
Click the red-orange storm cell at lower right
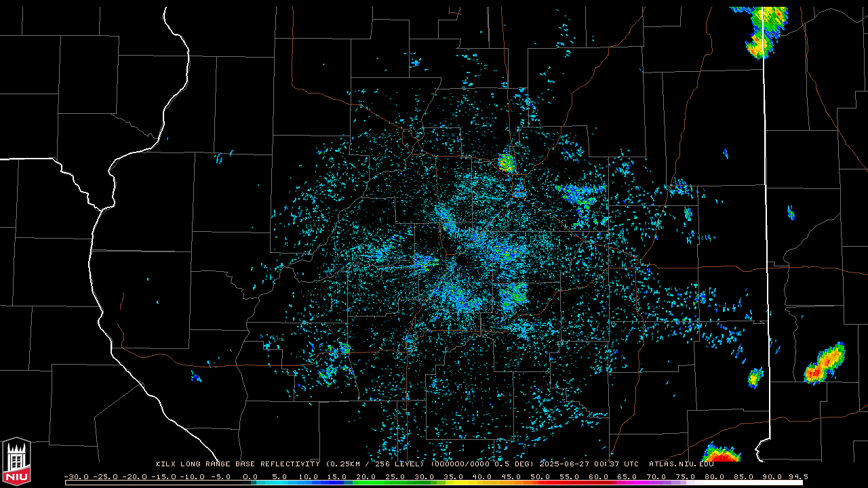tap(825, 363)
